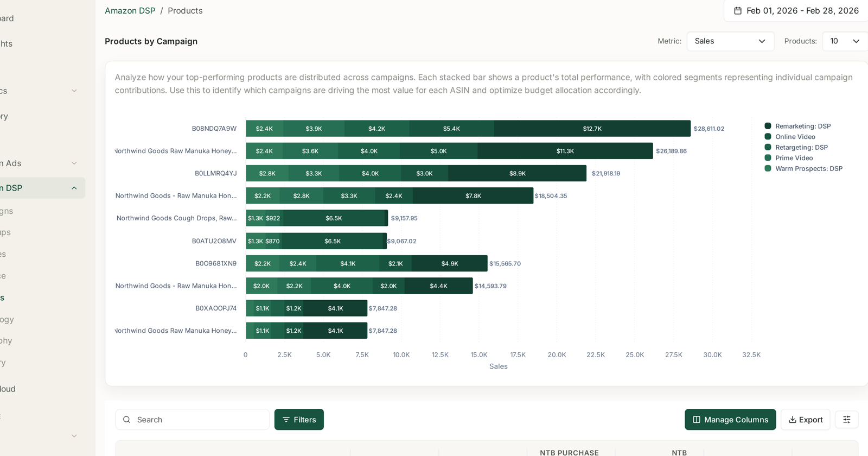This screenshot has width=868, height=456.
Task: Open the Filters button
Action: (x=299, y=420)
